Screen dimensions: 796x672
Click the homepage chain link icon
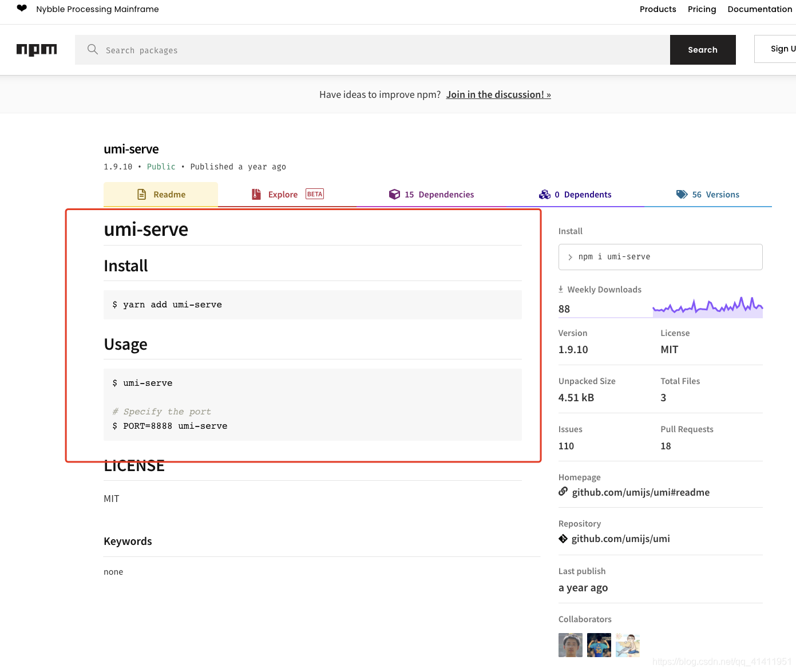[563, 492]
